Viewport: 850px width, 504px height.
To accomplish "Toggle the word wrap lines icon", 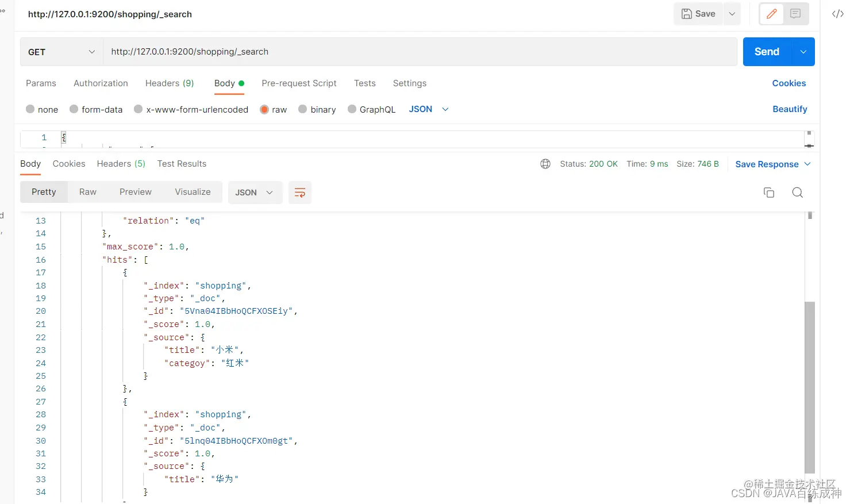I will coord(300,193).
